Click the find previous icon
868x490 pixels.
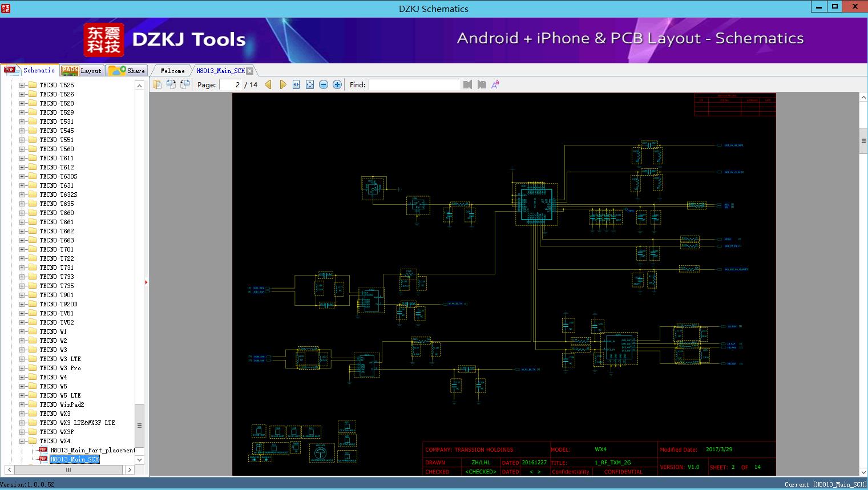pos(468,84)
